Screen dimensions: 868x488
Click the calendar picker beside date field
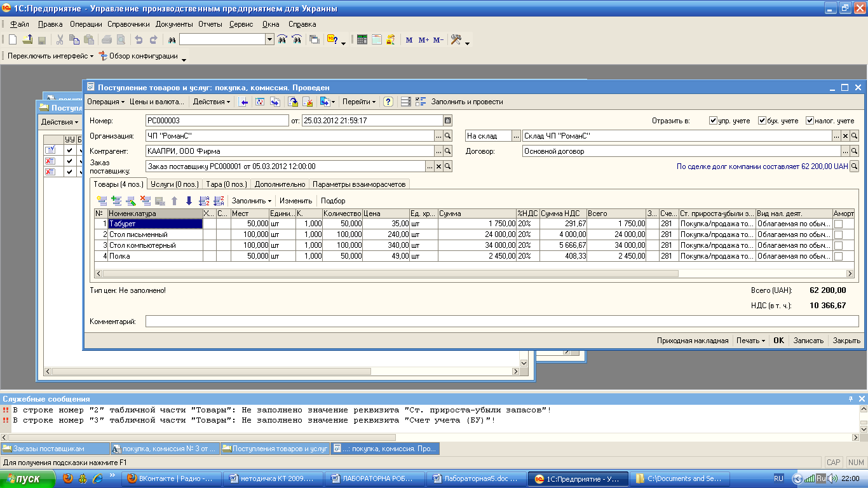point(447,120)
